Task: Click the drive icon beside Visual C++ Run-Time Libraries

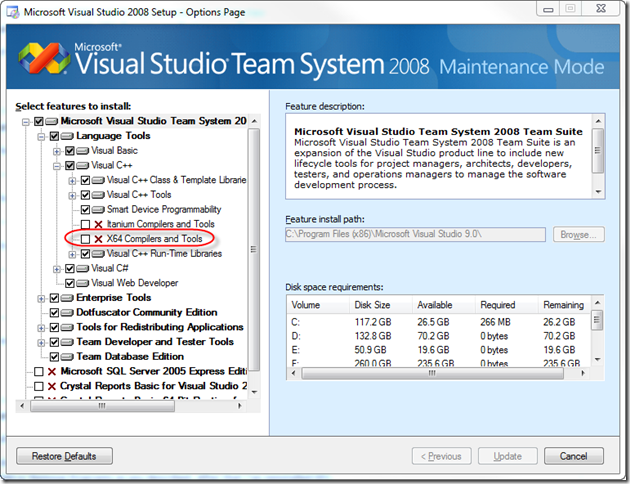Action: [x=98, y=254]
